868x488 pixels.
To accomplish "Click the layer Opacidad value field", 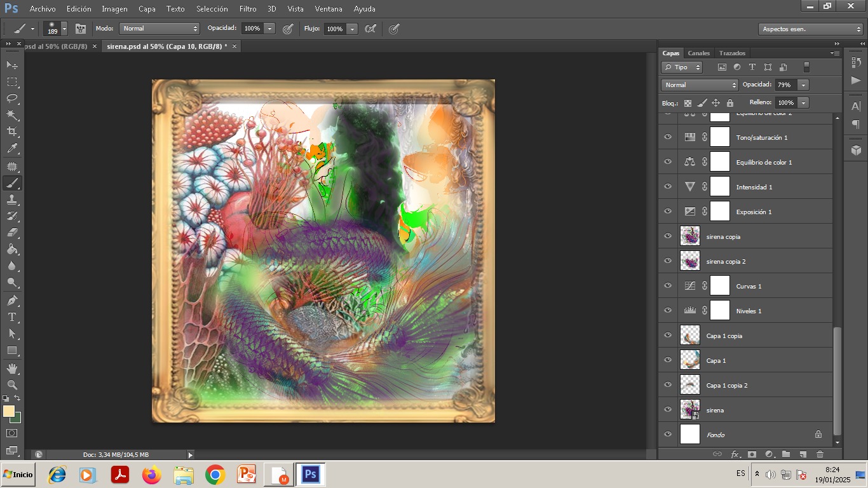I will coord(785,85).
